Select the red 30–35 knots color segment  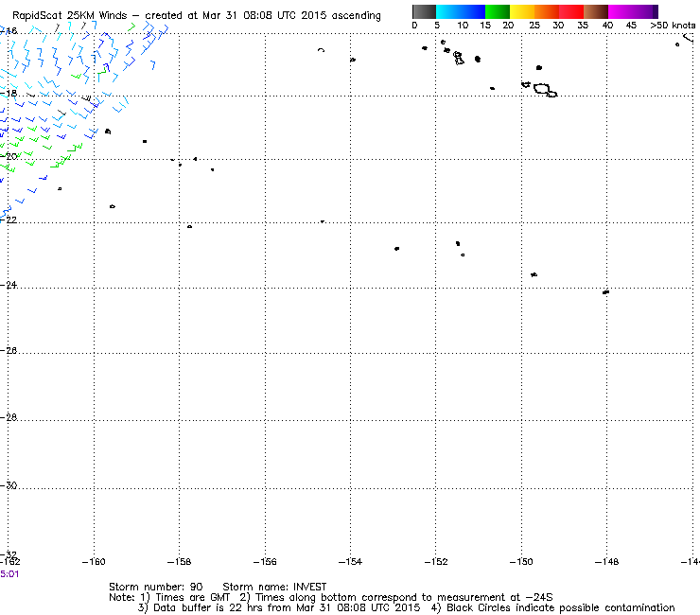tap(571, 11)
